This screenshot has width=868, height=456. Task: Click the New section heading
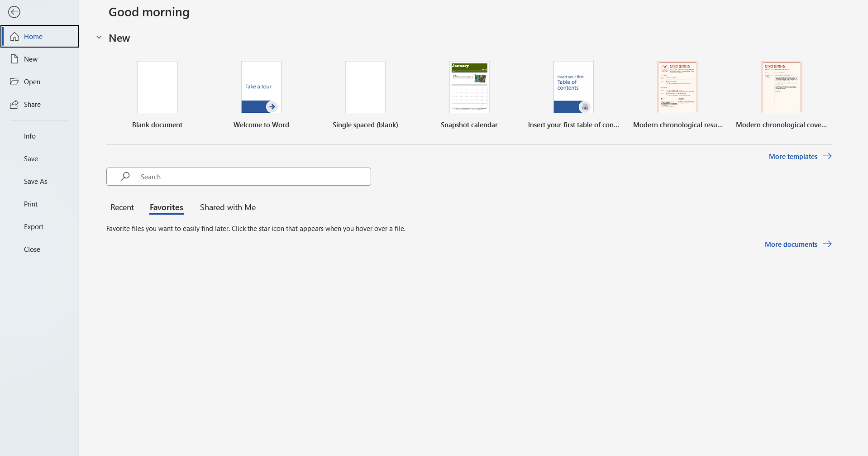coord(119,38)
